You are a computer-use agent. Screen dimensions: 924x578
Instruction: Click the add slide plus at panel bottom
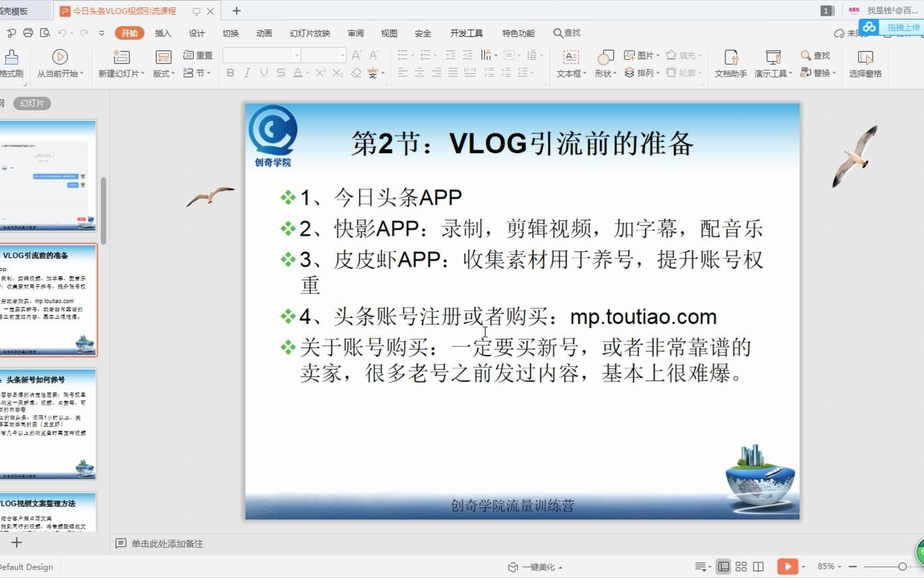tap(17, 542)
